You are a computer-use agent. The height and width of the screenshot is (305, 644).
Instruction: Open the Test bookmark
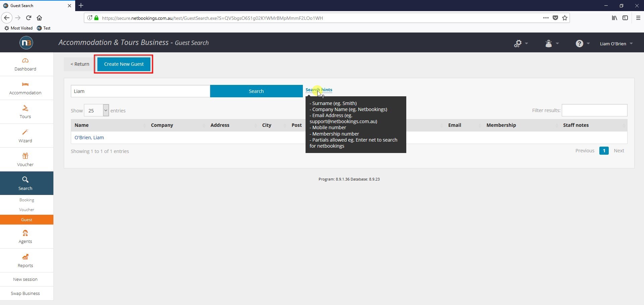pyautogui.click(x=44, y=28)
